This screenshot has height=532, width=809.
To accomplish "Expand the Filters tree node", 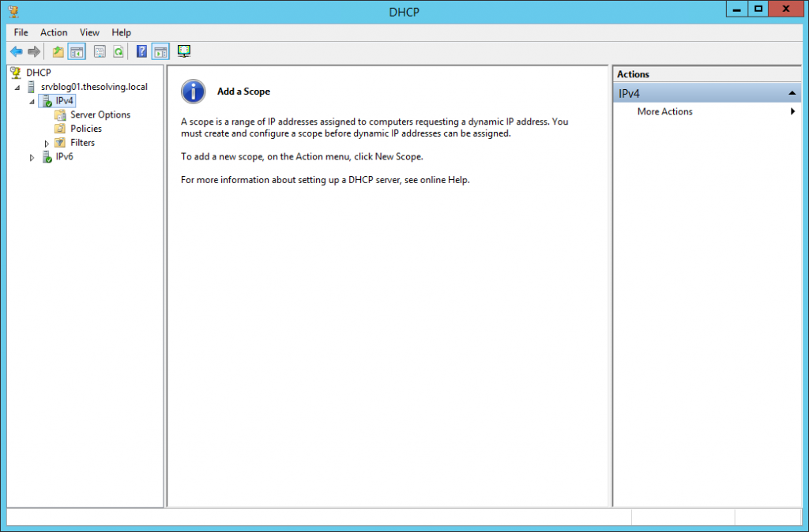I will point(45,142).
